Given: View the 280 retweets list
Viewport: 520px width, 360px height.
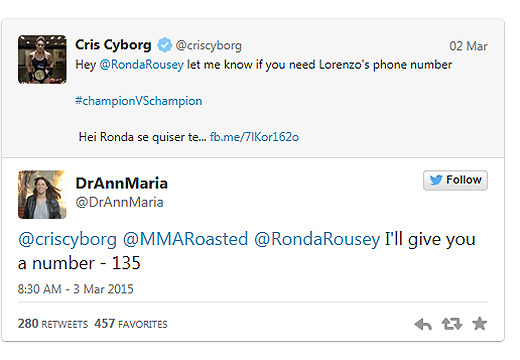Looking at the screenshot, I should tap(53, 324).
